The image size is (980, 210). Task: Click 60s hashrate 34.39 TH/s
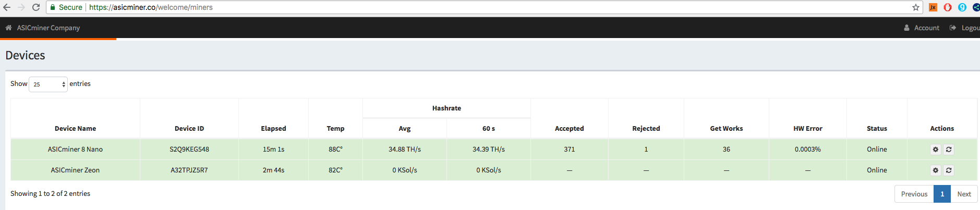coord(489,149)
